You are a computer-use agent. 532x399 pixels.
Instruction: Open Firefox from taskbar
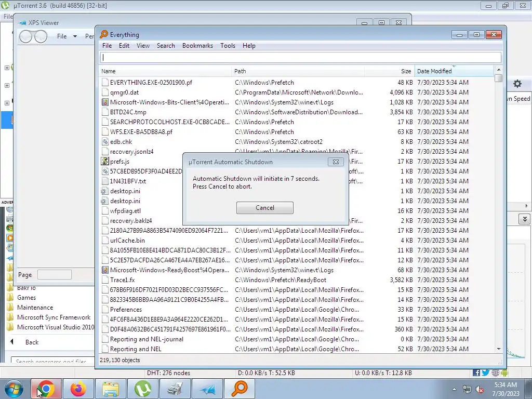pyautogui.click(x=78, y=389)
